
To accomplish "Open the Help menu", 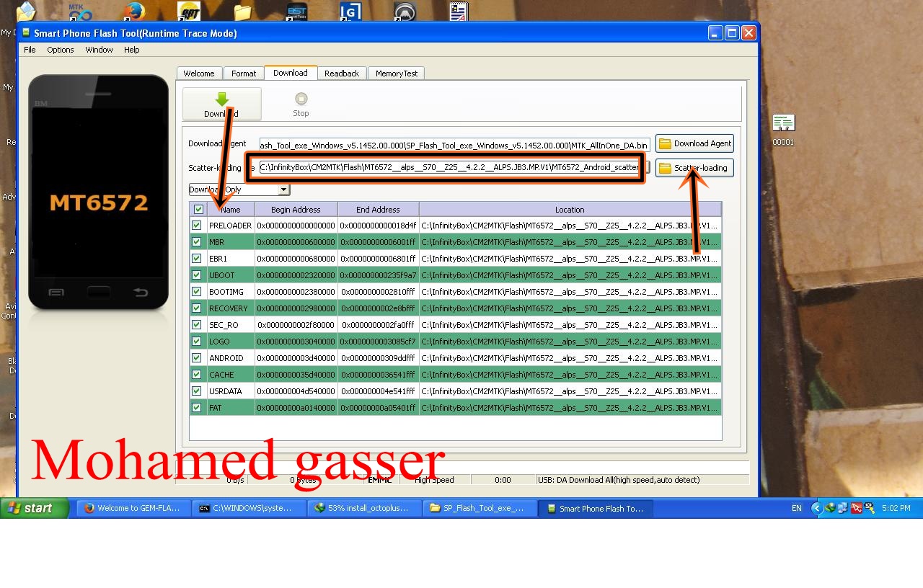I will point(131,50).
